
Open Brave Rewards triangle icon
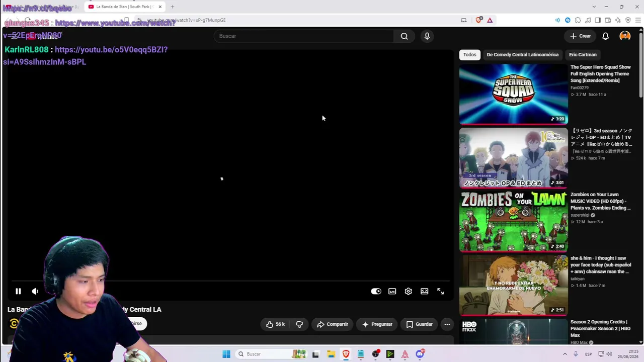pyautogui.click(x=490, y=20)
